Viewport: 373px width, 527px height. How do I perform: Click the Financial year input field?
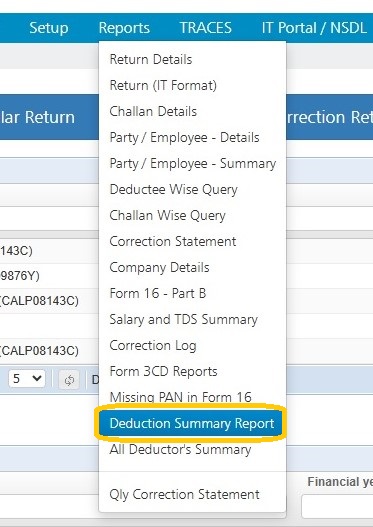point(337,506)
